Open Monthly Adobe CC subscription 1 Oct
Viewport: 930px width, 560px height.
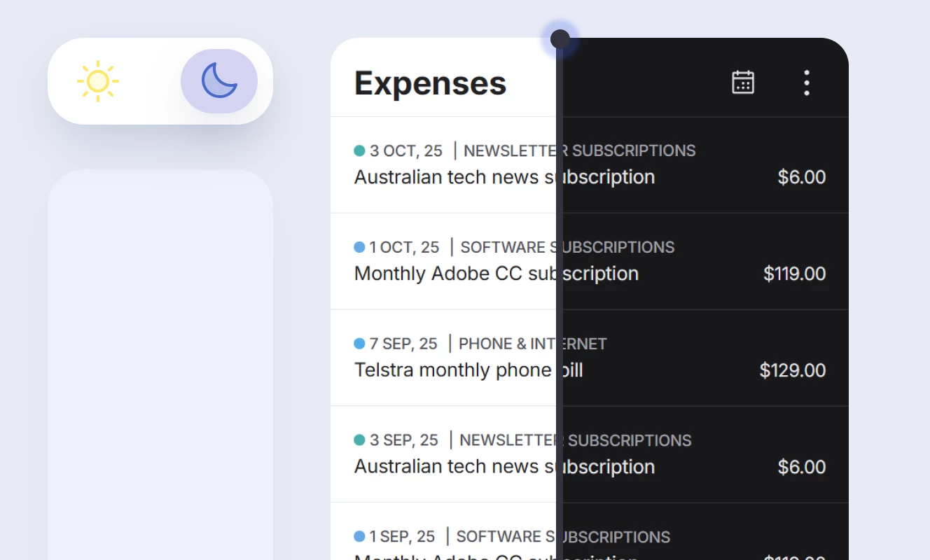coord(496,274)
